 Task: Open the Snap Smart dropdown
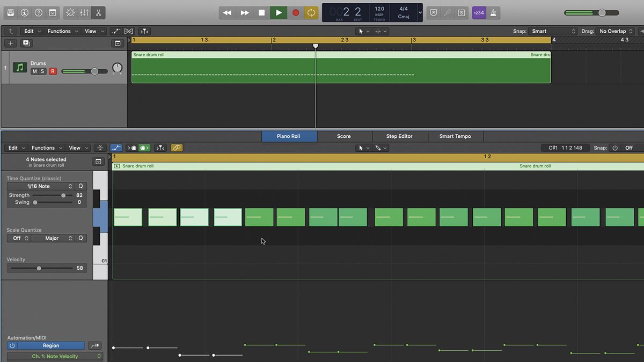point(553,31)
